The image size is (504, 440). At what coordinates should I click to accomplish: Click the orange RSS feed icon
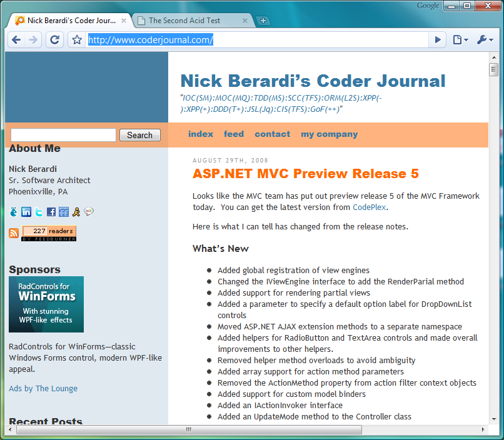[14, 233]
